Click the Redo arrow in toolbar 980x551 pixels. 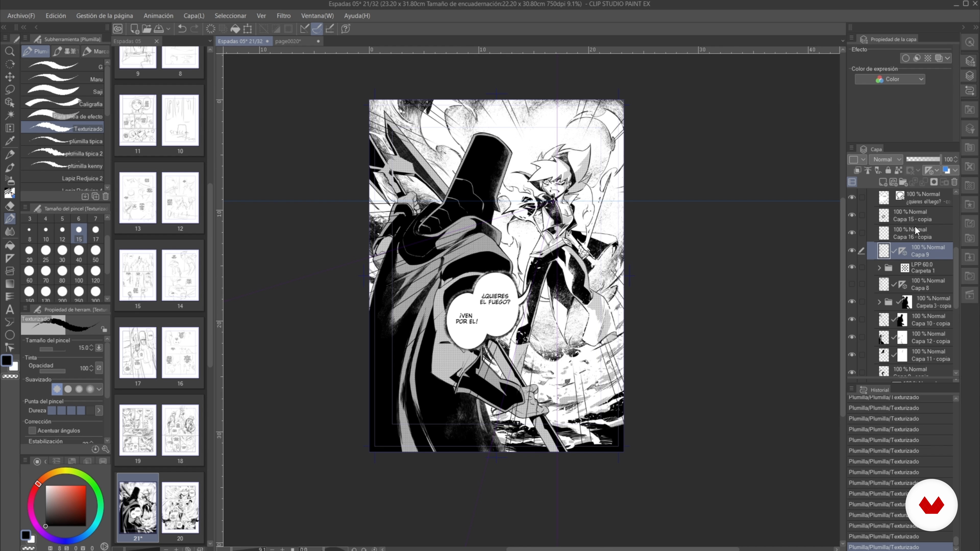(x=194, y=29)
